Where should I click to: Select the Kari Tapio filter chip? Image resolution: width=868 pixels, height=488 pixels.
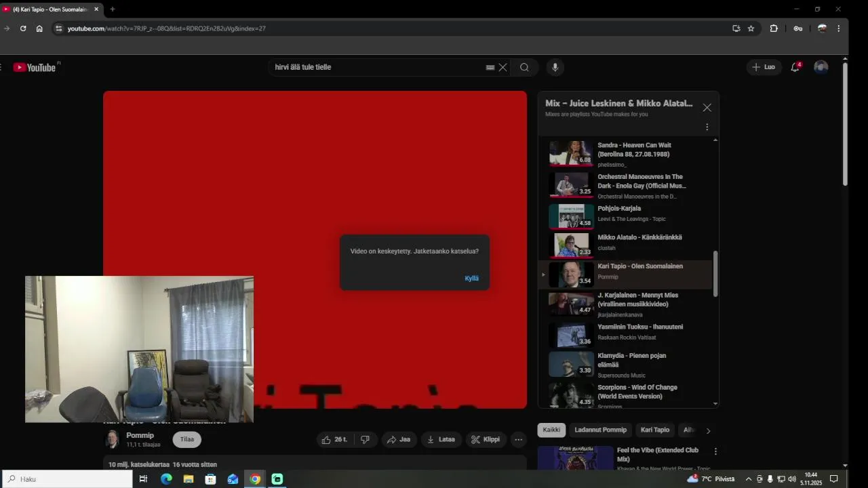coord(655,430)
